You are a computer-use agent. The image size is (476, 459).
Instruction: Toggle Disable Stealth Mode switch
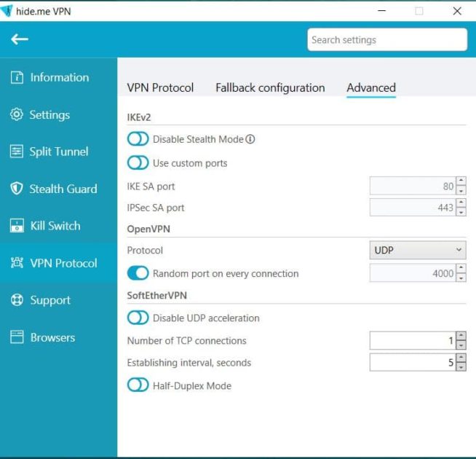[x=138, y=139]
